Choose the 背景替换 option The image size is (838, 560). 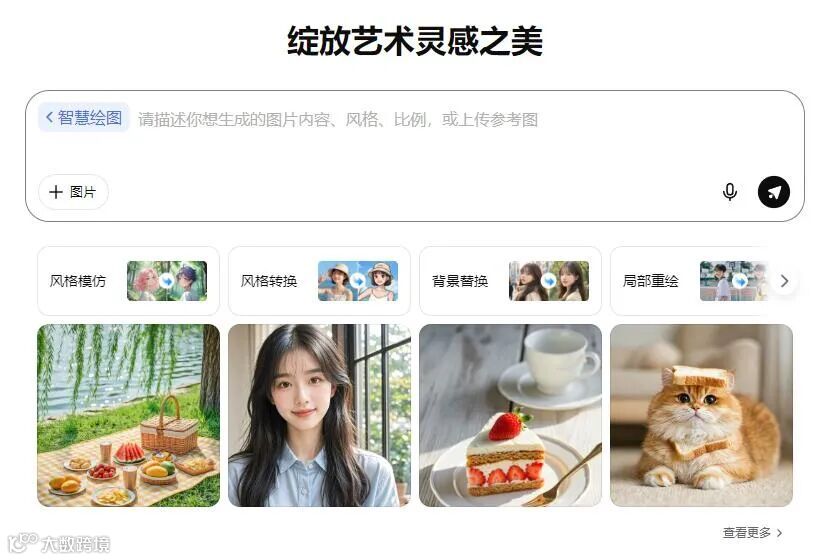[x=510, y=281]
